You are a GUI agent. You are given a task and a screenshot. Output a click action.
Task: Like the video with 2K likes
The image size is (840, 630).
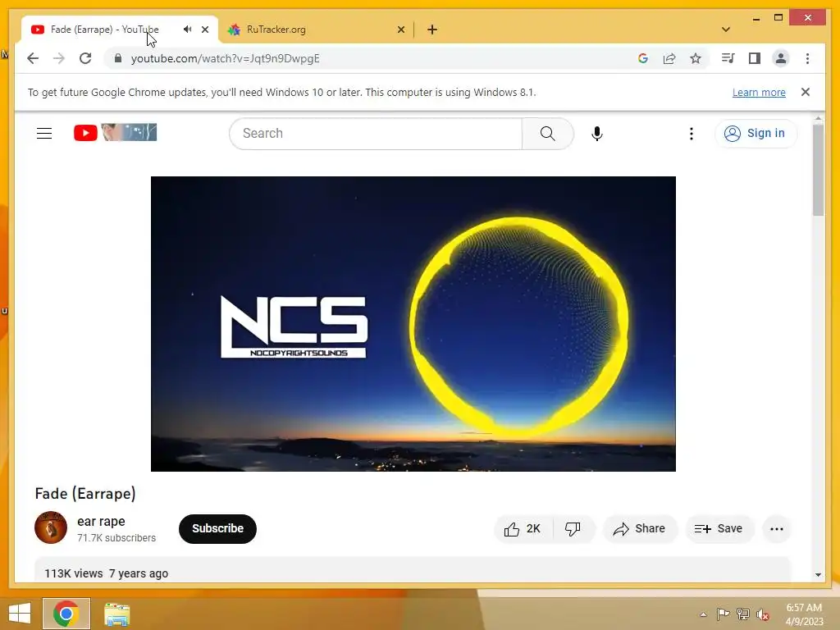point(523,529)
